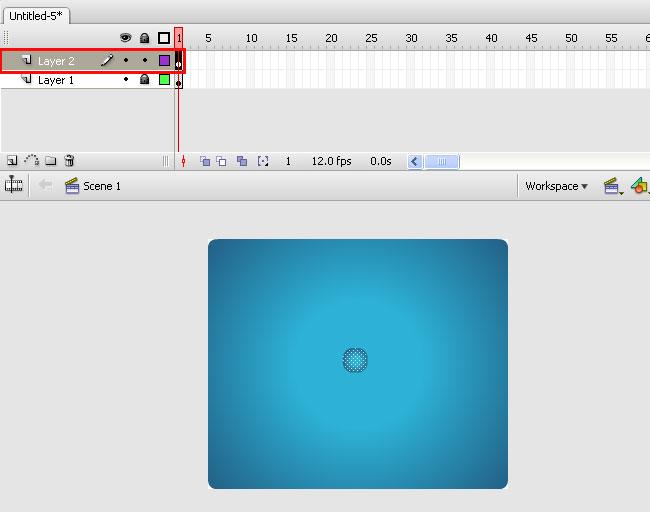Screen dimensions: 650x512
Task: Click frame 10 on the timeline ruler
Action: click(x=251, y=38)
